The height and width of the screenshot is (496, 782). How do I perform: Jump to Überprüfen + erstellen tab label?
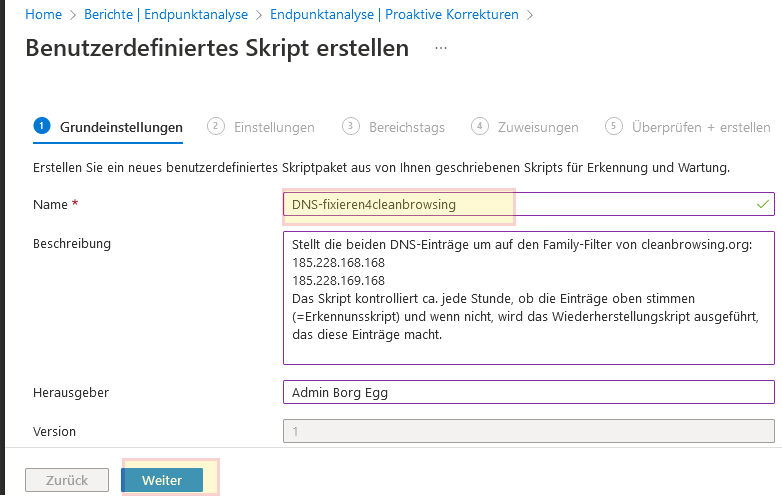[x=701, y=127]
